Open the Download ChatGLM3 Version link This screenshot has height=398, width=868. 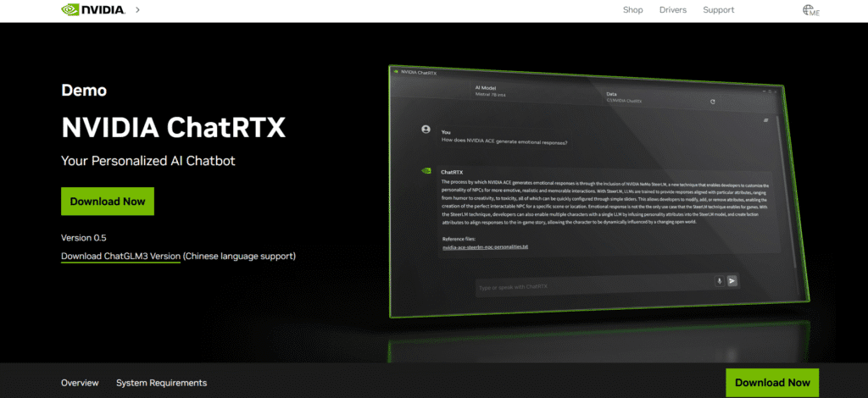120,256
